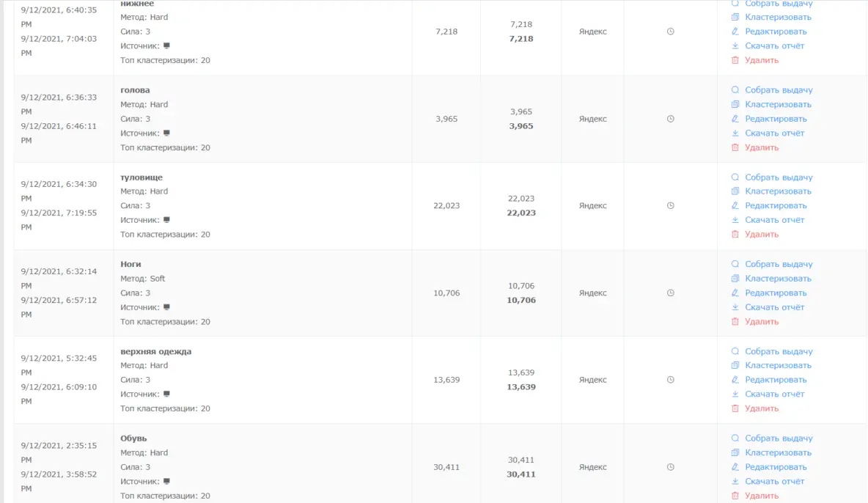Viewport: 868px width, 503px height.
Task: Open the Обувь project title
Action: tap(133, 438)
